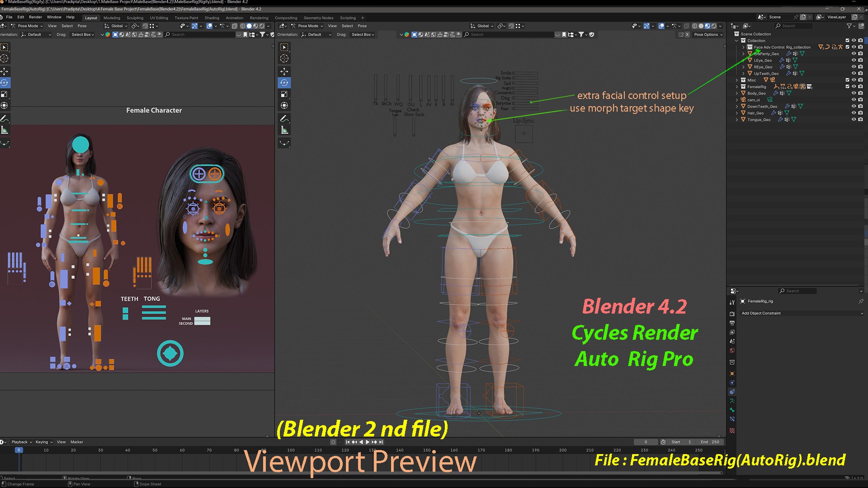
Task: Hide Hair_Geo in viewport
Action: tap(854, 113)
